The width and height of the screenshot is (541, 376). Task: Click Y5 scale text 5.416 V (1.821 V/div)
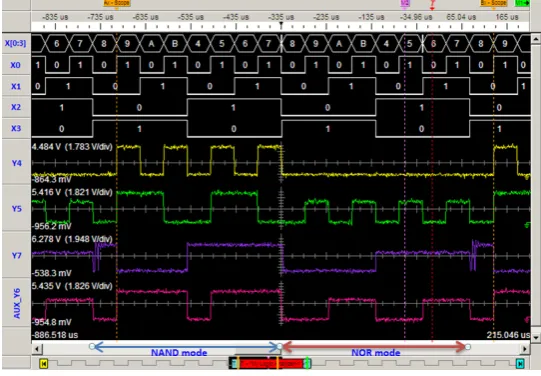click(x=72, y=192)
